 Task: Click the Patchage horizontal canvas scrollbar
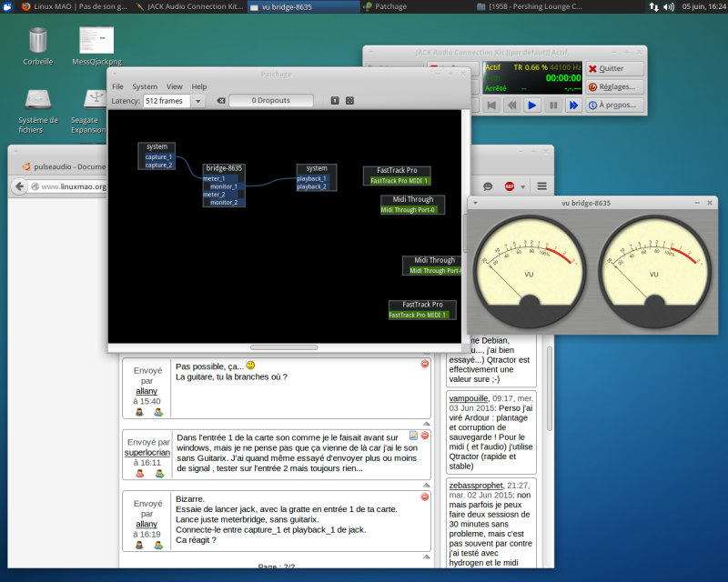pos(284,347)
